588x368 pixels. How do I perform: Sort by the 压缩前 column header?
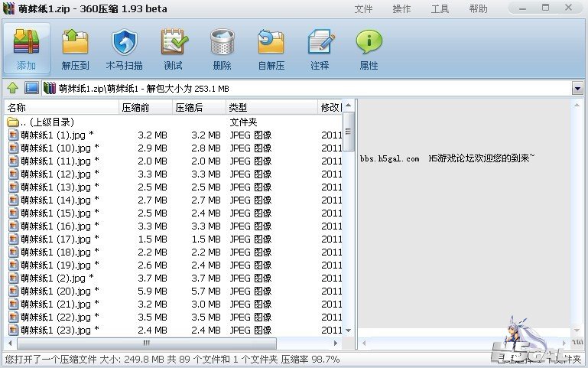[145, 107]
